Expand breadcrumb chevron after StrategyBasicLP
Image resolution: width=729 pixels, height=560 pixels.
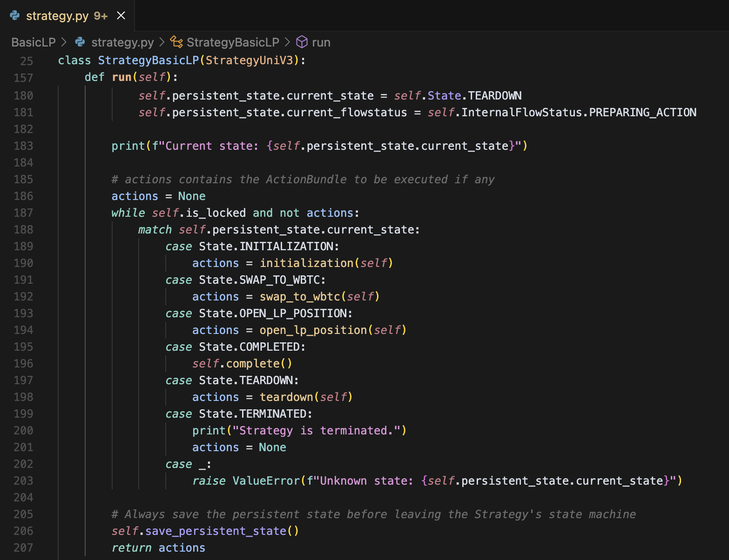(x=287, y=42)
